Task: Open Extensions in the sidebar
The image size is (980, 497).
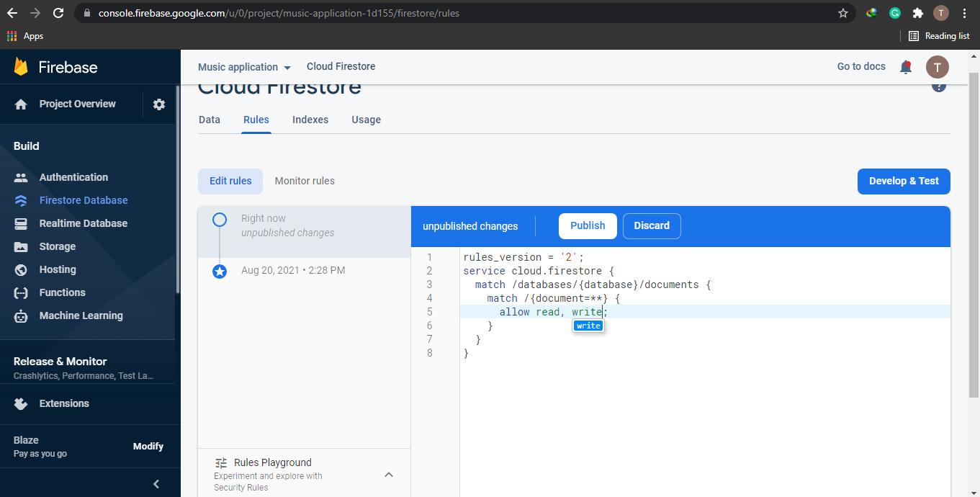Action: (64, 403)
